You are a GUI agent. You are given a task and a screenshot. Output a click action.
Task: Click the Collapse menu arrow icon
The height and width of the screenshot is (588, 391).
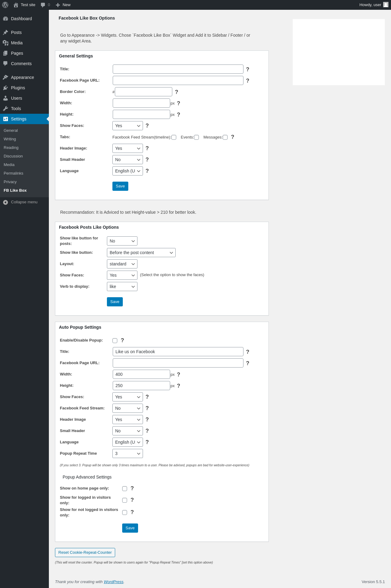tap(5, 202)
